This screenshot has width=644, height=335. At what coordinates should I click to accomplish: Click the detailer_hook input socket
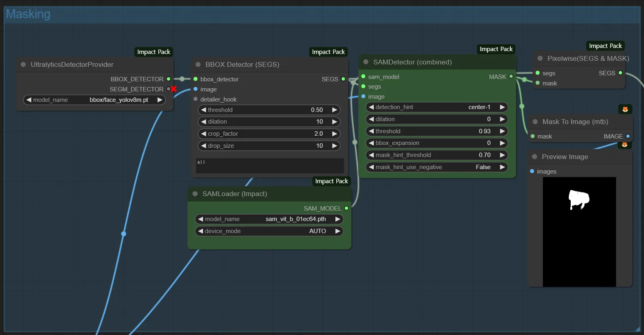pos(196,99)
